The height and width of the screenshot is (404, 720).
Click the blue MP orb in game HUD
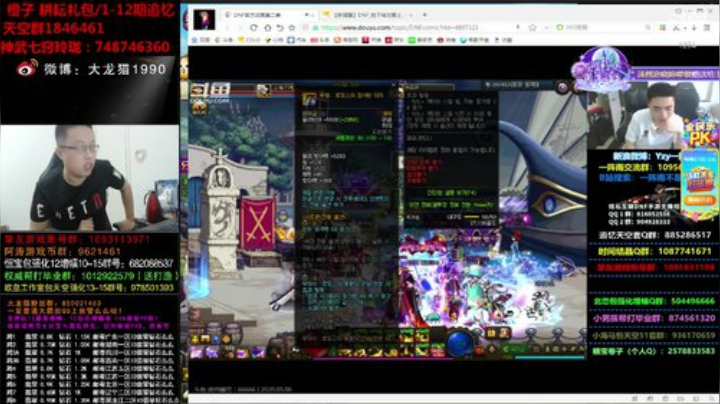click(x=460, y=342)
